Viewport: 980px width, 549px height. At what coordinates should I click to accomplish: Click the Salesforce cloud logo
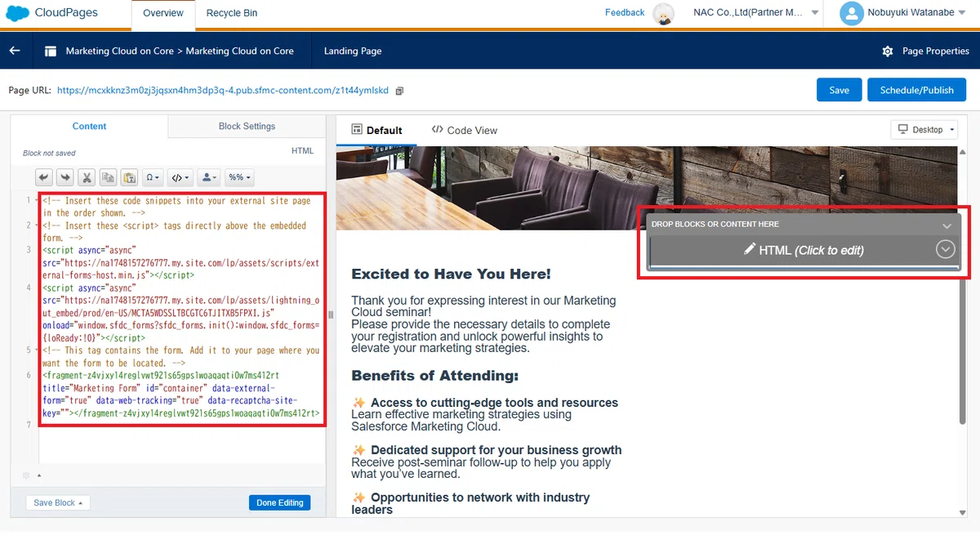(x=17, y=12)
